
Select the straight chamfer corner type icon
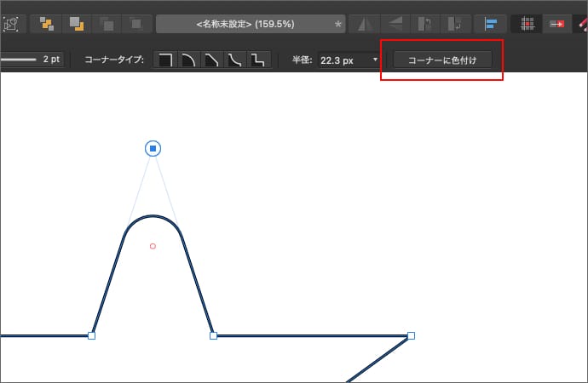coord(211,60)
